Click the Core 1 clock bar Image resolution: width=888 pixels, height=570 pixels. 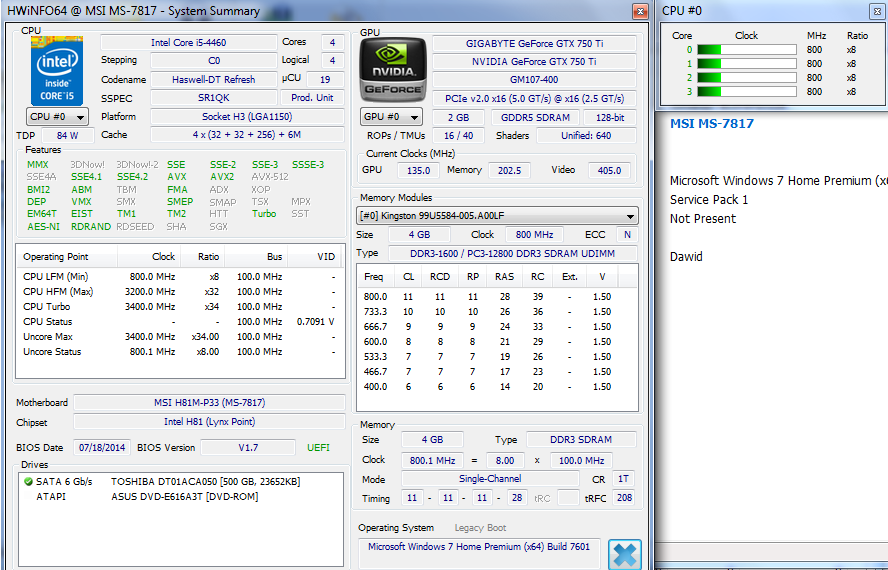pos(746,63)
